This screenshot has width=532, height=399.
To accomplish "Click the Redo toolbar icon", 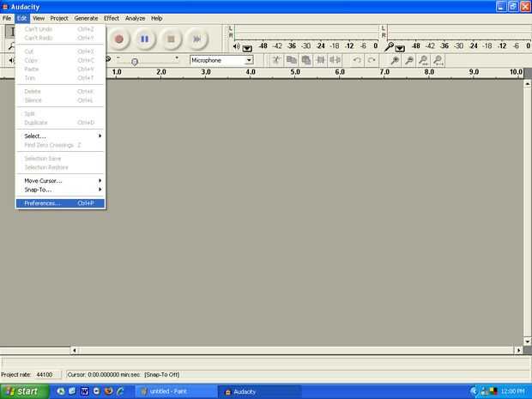I will coord(372,60).
